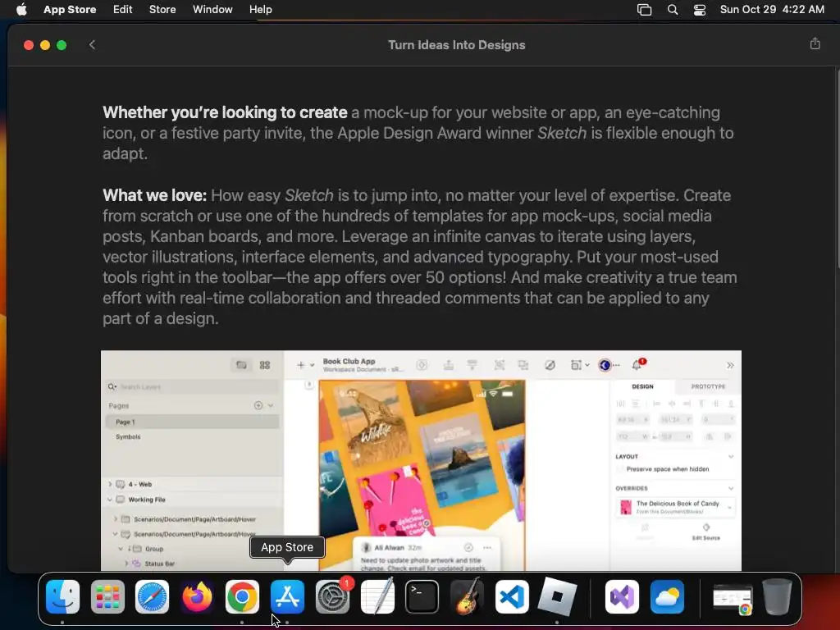Open Terminal from the Dock
The width and height of the screenshot is (840, 630).
point(422,596)
